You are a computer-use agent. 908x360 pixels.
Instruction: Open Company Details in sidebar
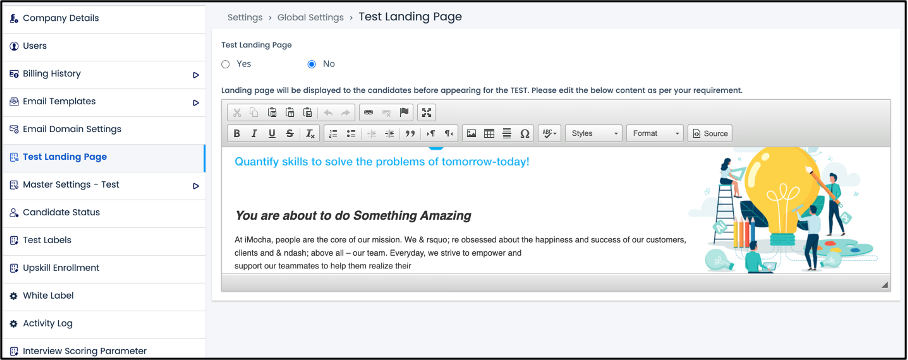coord(103,18)
